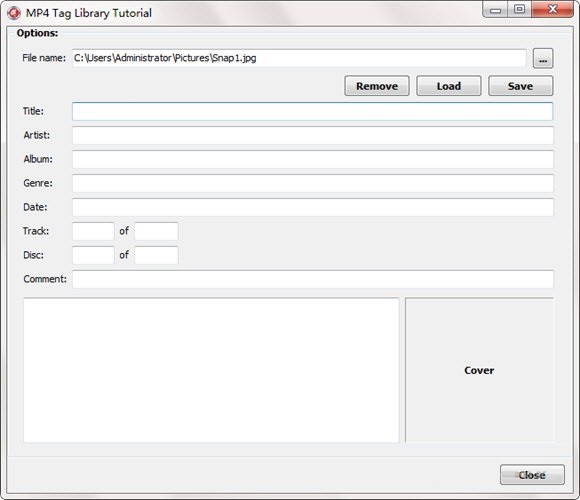The width and height of the screenshot is (580, 500).
Task: Focus the File name path field
Action: [x=299, y=58]
